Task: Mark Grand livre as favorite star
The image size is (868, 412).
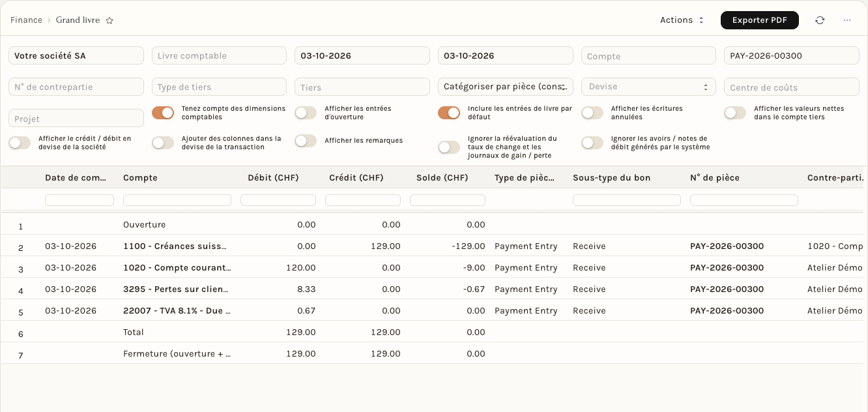Action: pos(109,20)
